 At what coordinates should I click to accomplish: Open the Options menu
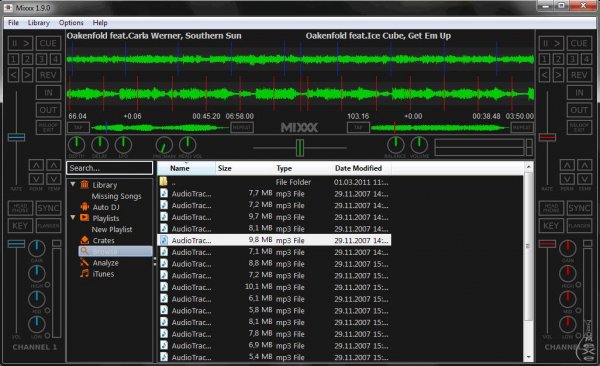coord(71,23)
